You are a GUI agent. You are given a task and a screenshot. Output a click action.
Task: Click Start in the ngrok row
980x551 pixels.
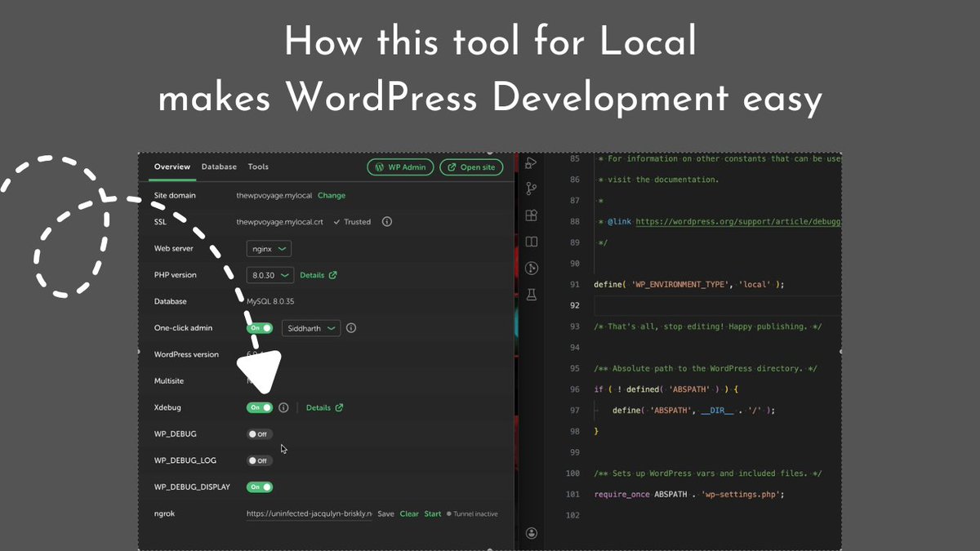tap(433, 513)
